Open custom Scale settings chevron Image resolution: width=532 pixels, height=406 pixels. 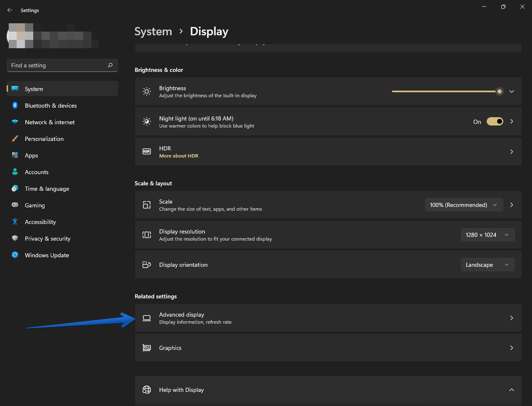click(512, 205)
